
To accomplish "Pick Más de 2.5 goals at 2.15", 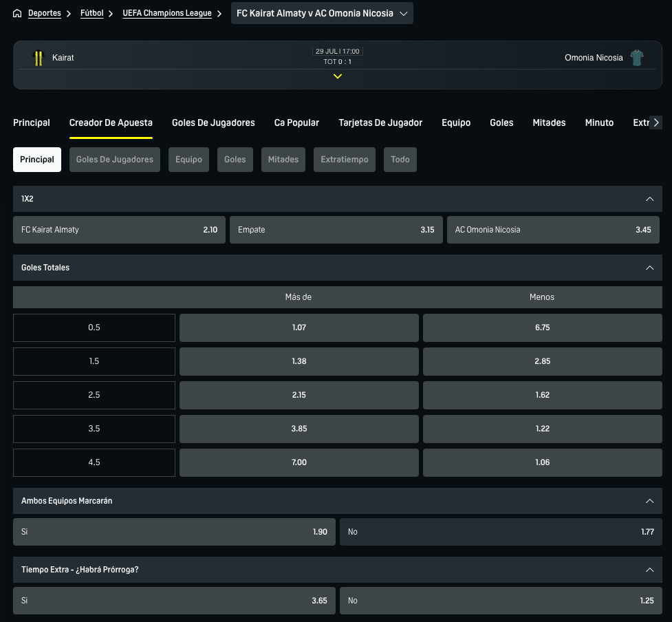I will tap(299, 395).
